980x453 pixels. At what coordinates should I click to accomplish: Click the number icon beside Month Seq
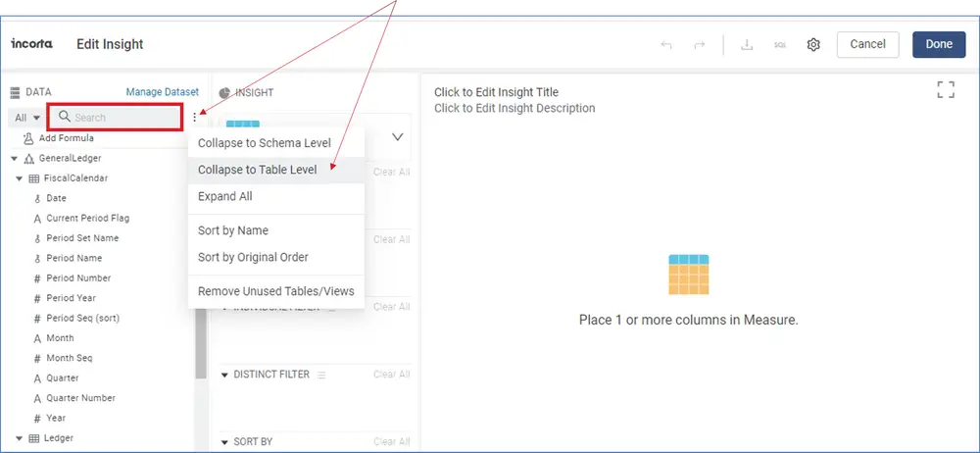[x=37, y=359]
